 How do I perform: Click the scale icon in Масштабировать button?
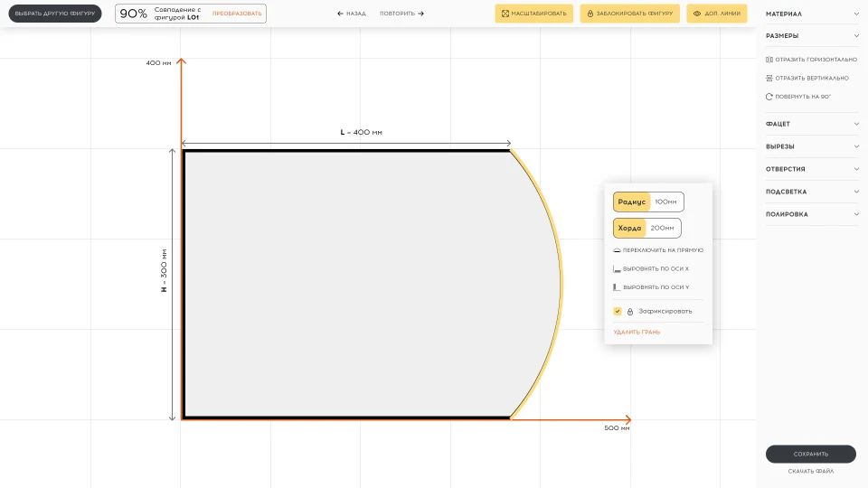click(505, 14)
